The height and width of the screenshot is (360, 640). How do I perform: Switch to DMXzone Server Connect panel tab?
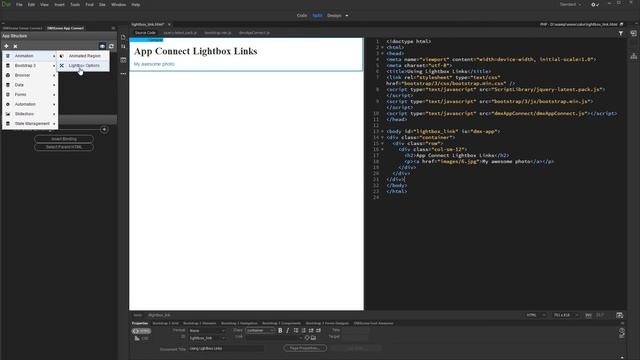[x=22, y=28]
